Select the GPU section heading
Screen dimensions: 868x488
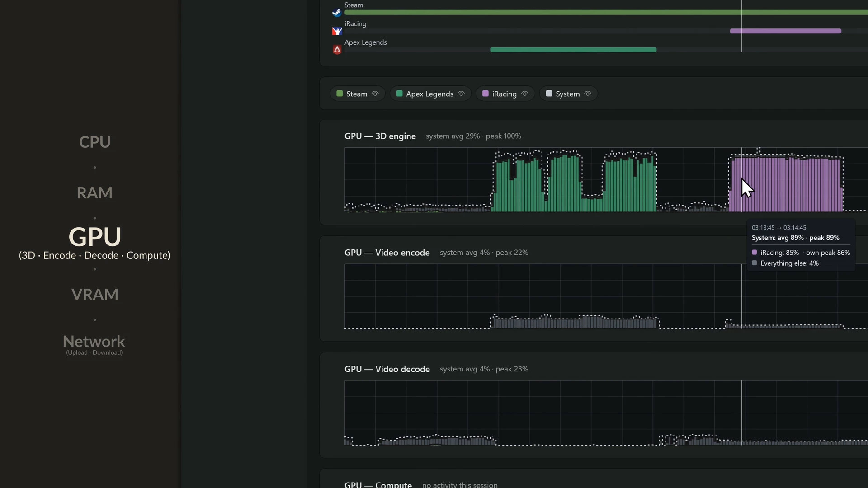pos(95,236)
